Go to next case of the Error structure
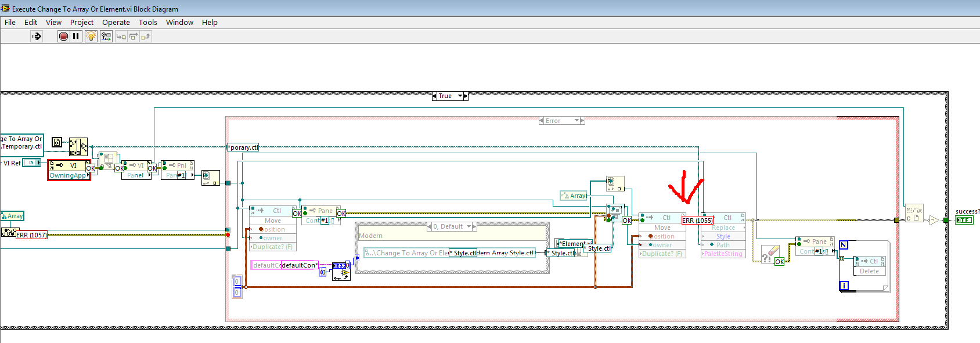This screenshot has width=980, height=343. (x=582, y=121)
